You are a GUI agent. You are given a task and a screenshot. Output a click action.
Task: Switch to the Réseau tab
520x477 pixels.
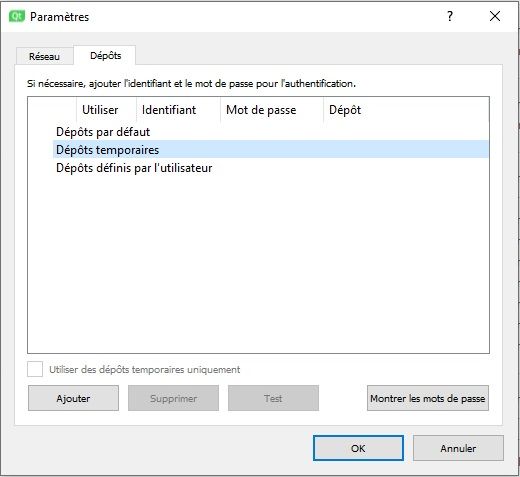44,56
